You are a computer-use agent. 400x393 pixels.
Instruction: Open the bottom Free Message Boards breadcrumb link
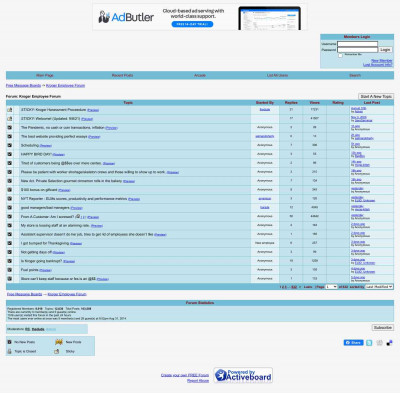(x=25, y=294)
